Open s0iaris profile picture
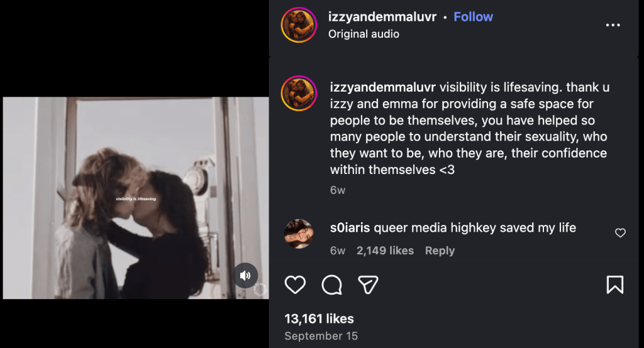644x348 pixels. coord(299,234)
